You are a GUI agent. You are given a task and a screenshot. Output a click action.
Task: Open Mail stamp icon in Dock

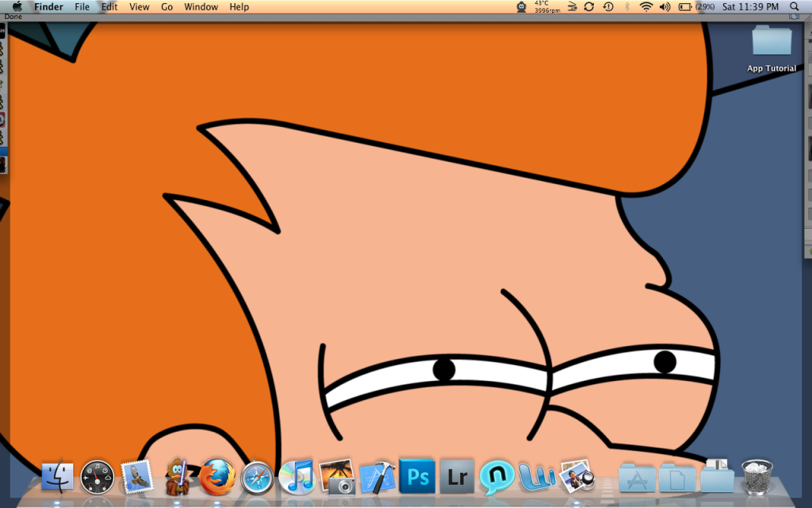click(137, 476)
